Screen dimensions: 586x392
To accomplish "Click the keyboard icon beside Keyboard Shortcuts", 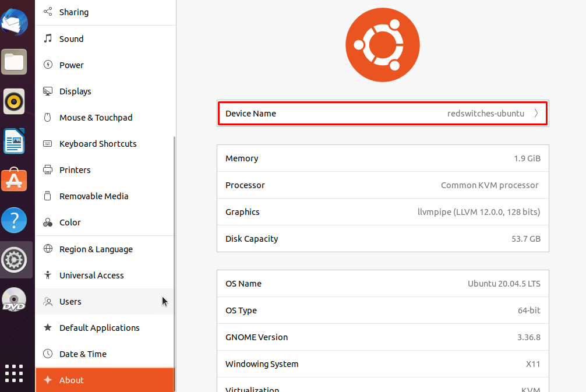I will [48, 143].
